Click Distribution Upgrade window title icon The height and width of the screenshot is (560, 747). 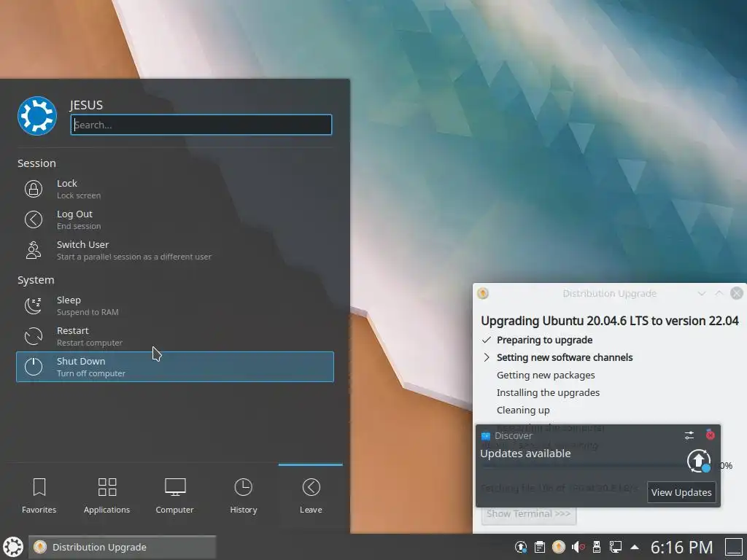(483, 293)
